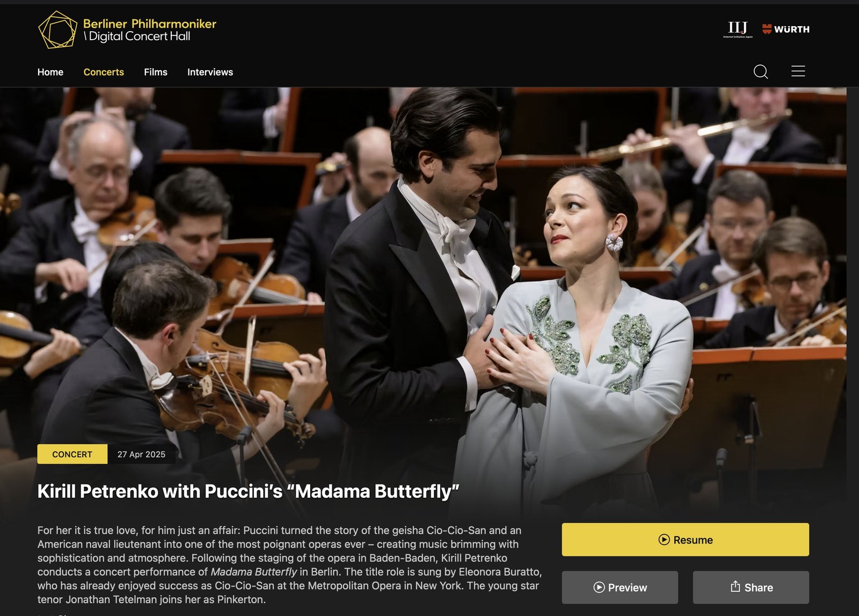The width and height of the screenshot is (859, 616).
Task: Click the share arrow icon
Action: 736,586
